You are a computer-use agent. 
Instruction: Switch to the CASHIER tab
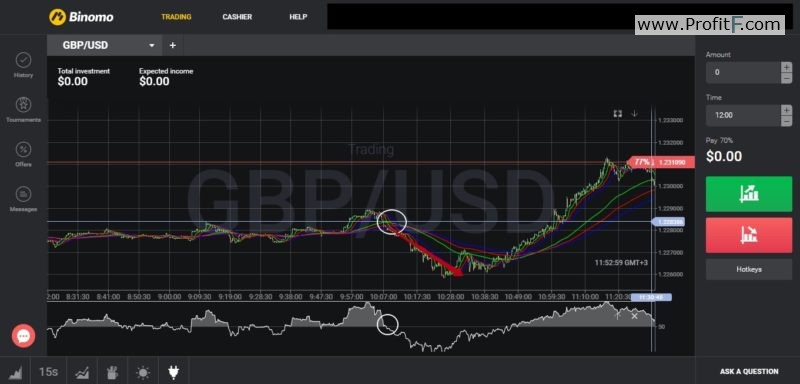tap(237, 17)
